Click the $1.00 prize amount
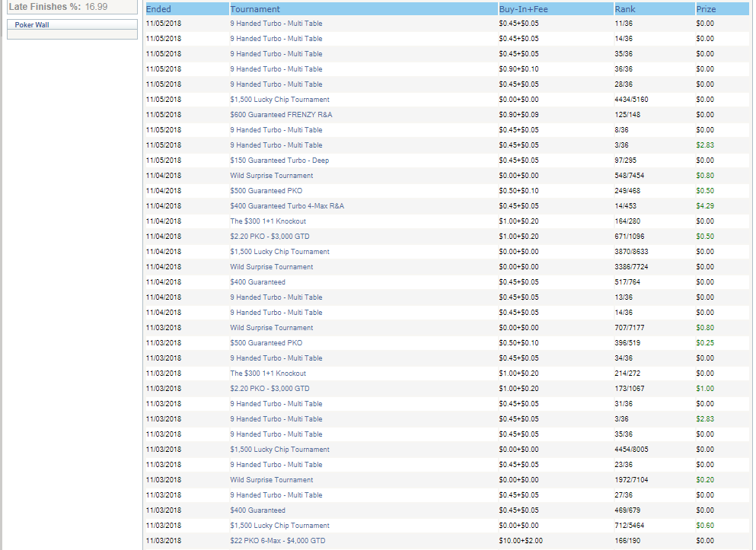This screenshot has height=550, width=756. tap(705, 389)
